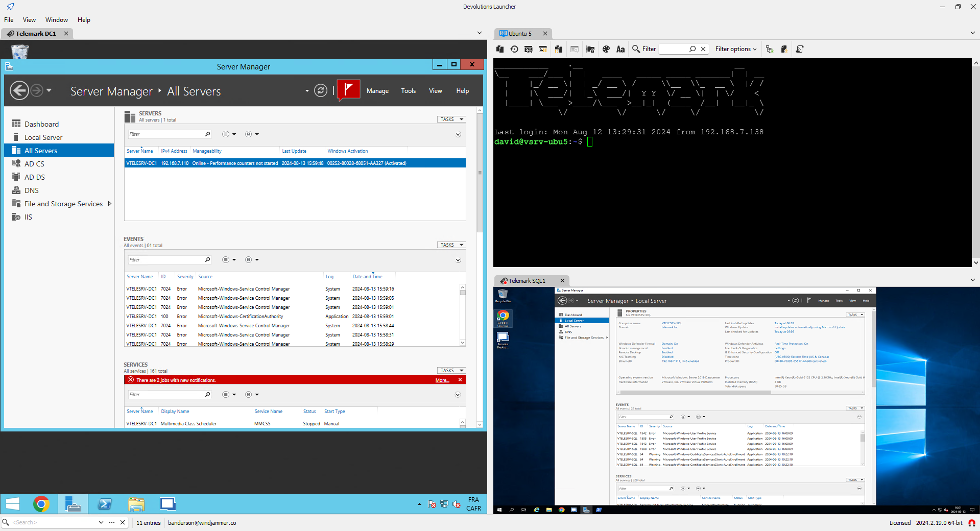
Task: Click the Reconnect icon in Ubuntu toolbar
Action: [x=514, y=49]
